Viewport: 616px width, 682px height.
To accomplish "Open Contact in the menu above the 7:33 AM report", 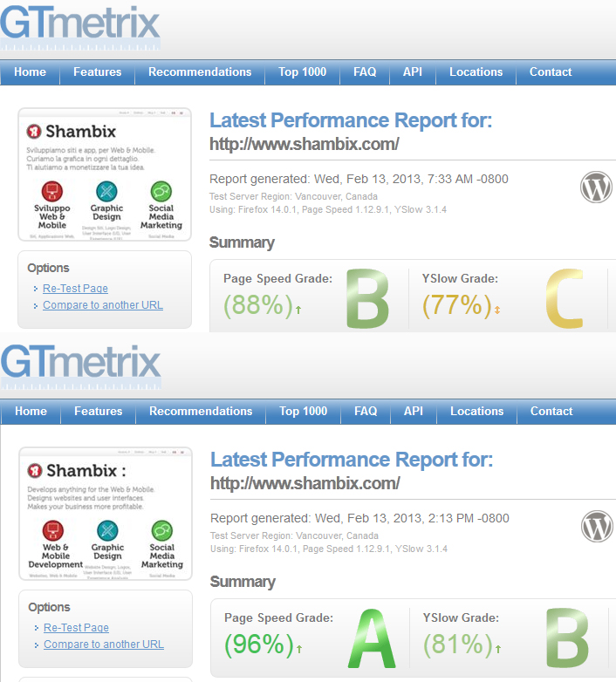I will [x=551, y=72].
